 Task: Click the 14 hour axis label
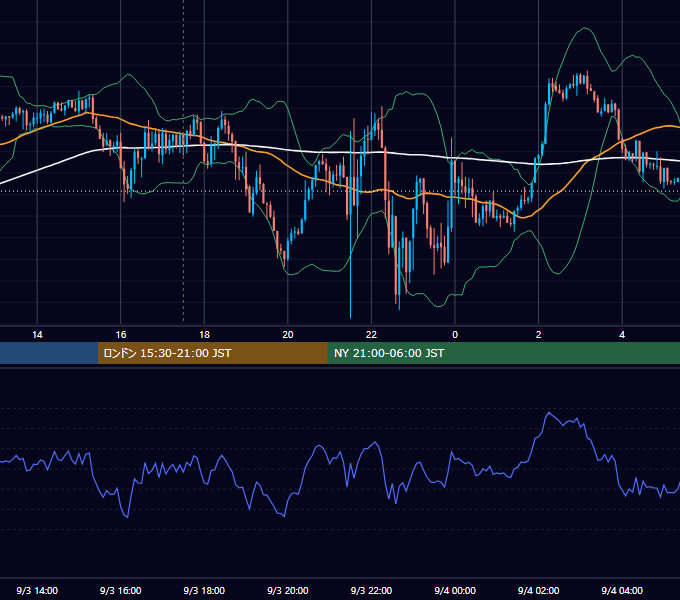tap(37, 335)
